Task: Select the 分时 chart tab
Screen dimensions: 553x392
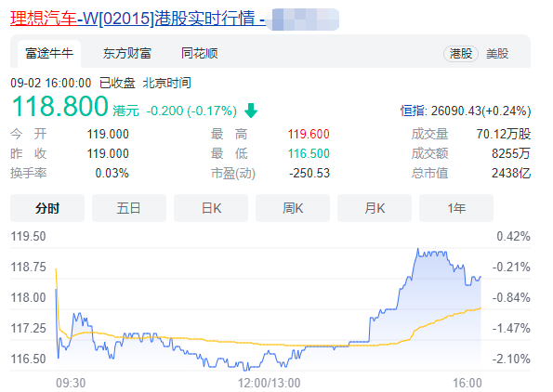Action: pos(47,208)
